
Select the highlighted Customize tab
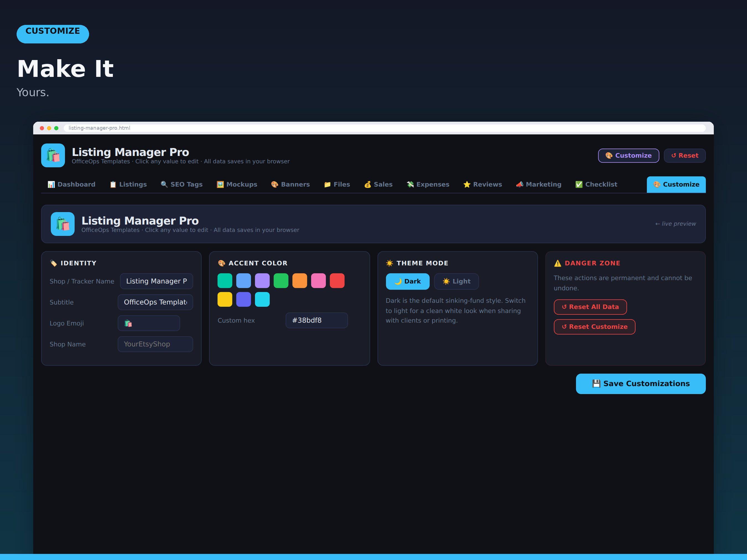click(676, 184)
